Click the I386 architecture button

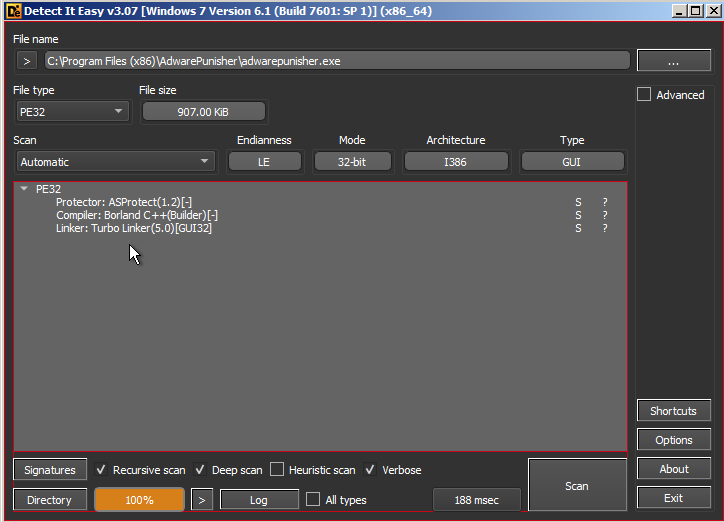coord(456,162)
